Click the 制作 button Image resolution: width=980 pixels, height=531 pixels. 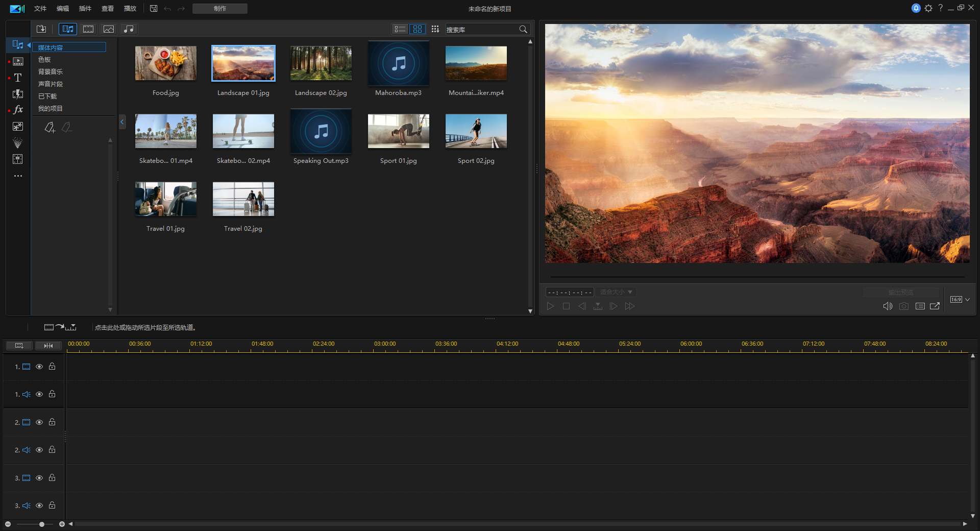coord(220,9)
